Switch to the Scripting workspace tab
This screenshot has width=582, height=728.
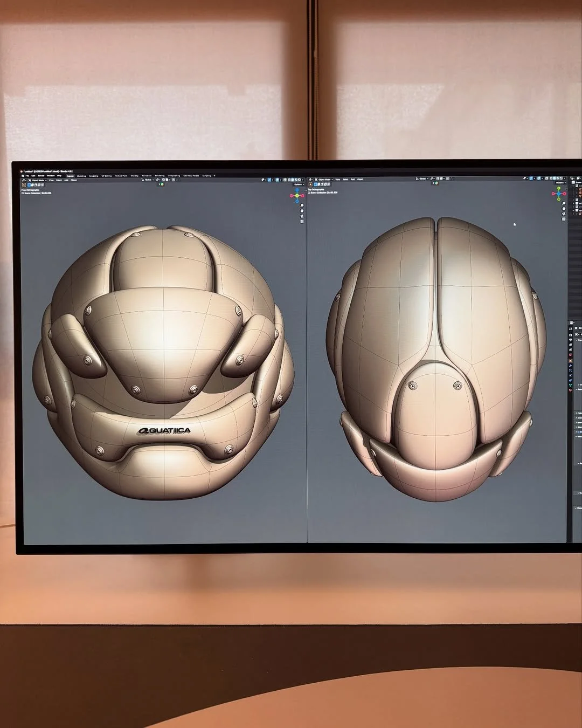pyautogui.click(x=206, y=176)
